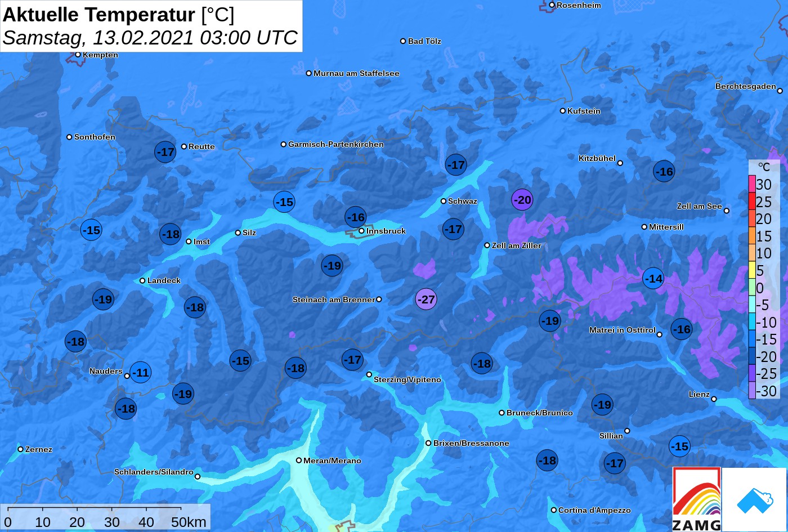This screenshot has width=788, height=532.
Task: Click the Zell am Ziller label
Action: (517, 245)
